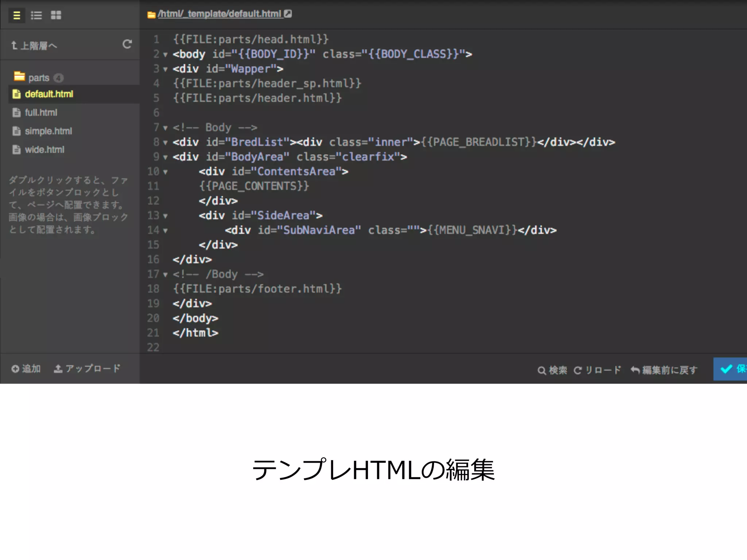The width and height of the screenshot is (747, 560).
Task: Collapse the /Body comment fold on line 17
Action: coord(165,275)
